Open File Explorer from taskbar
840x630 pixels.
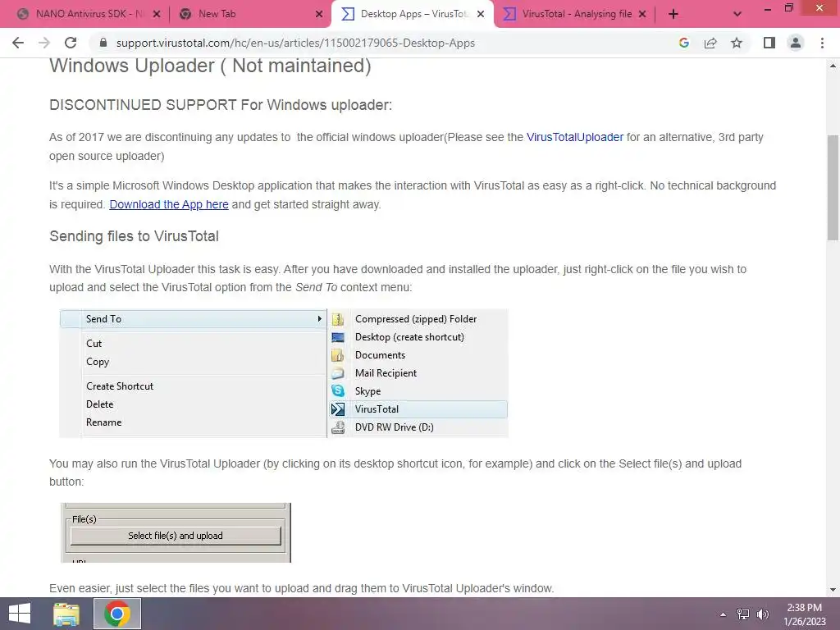pos(66,614)
